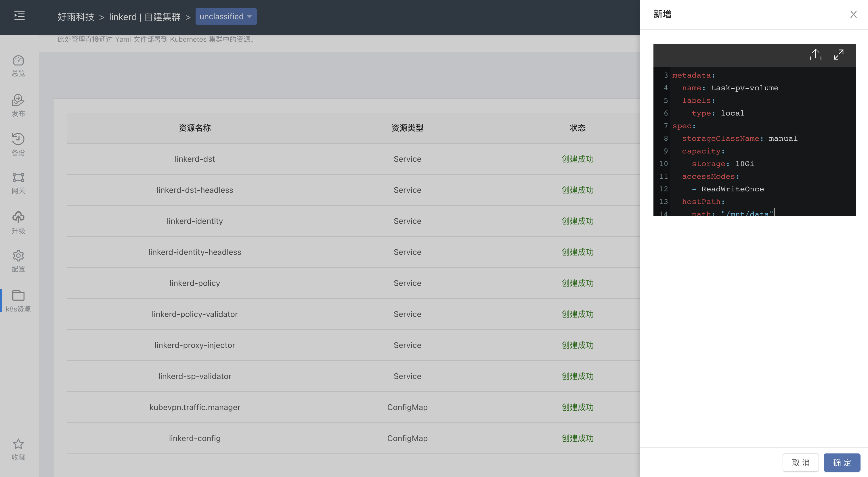The image size is (868, 477).
Task: Click the 确定 confirm button
Action: tap(841, 463)
